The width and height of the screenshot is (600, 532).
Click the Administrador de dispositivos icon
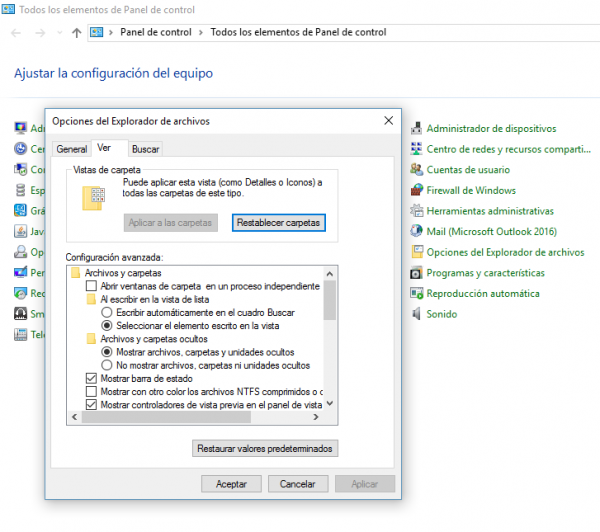point(417,128)
